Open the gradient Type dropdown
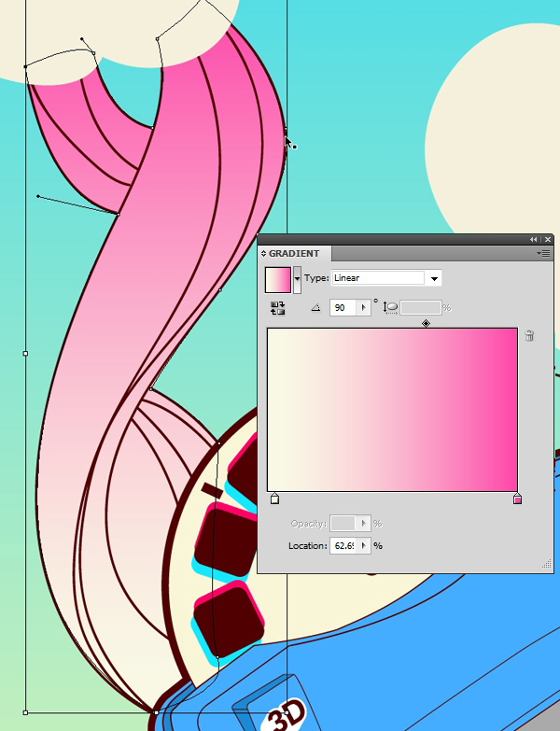This screenshot has height=731, width=560. pos(434,278)
